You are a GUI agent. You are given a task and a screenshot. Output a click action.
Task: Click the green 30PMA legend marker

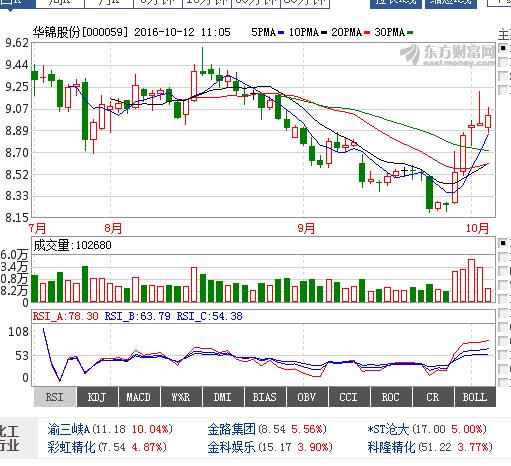click(x=410, y=33)
